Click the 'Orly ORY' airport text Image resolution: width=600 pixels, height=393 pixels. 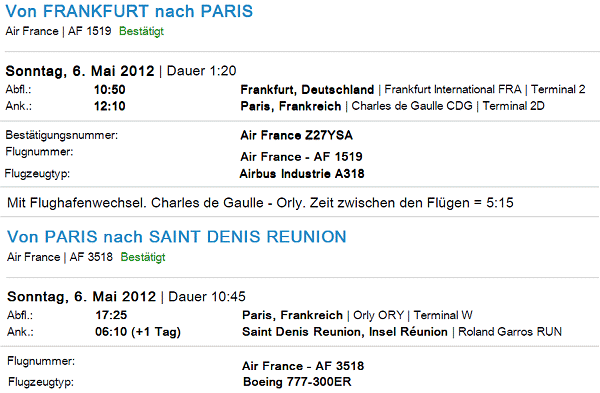click(x=378, y=315)
